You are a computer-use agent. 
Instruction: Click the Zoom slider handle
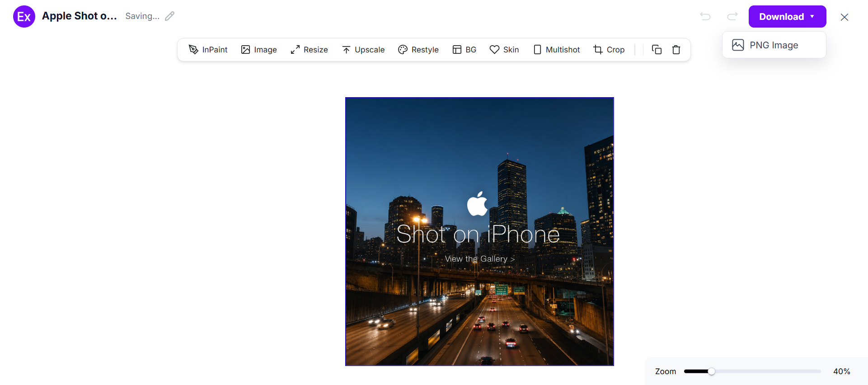(712, 371)
